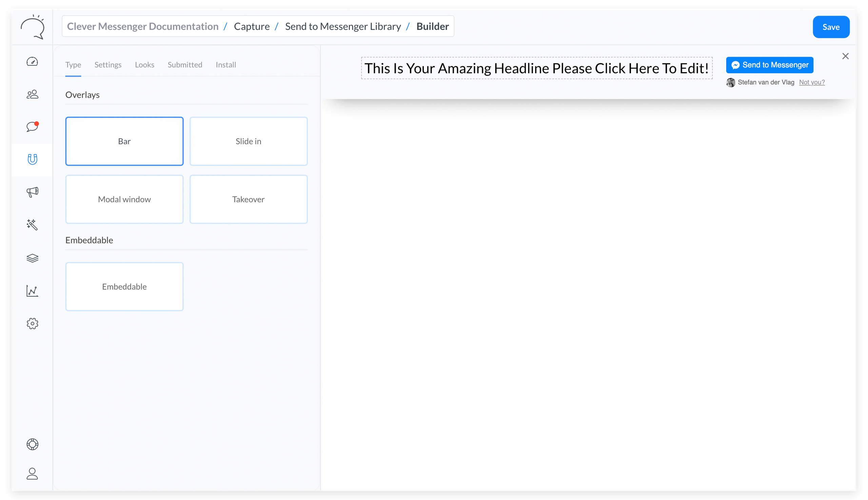This screenshot has width=868, height=500.
Task: Switch to the Looks tab
Action: click(x=144, y=64)
